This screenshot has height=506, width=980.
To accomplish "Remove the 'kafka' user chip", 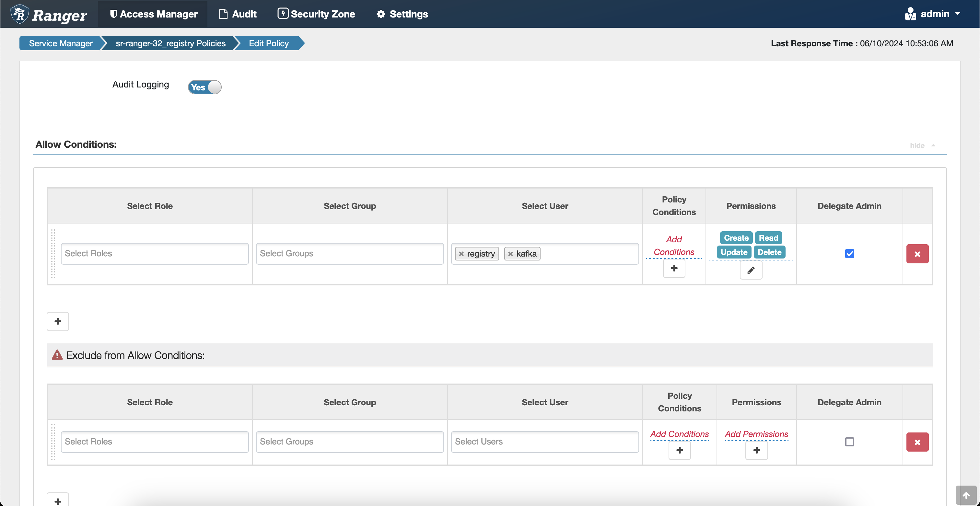I will [x=510, y=254].
